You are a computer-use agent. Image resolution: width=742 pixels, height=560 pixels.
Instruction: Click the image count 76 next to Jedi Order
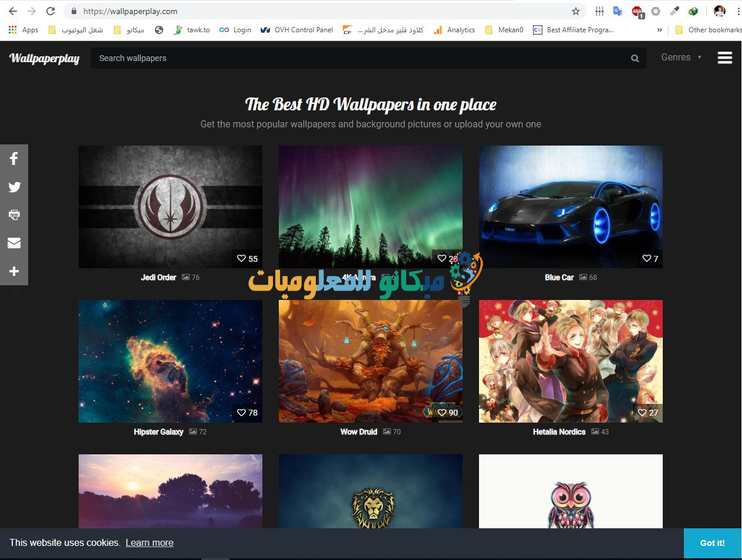[191, 278]
